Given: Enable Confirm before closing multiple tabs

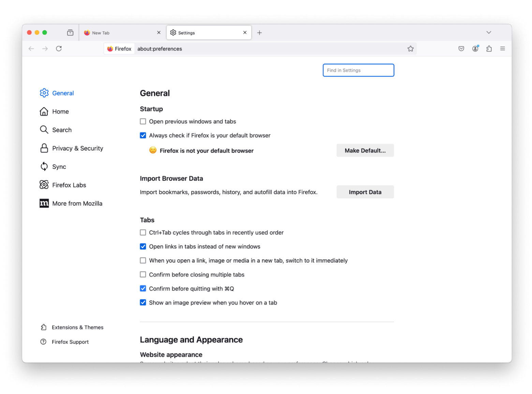Looking at the screenshot, I should click(143, 275).
